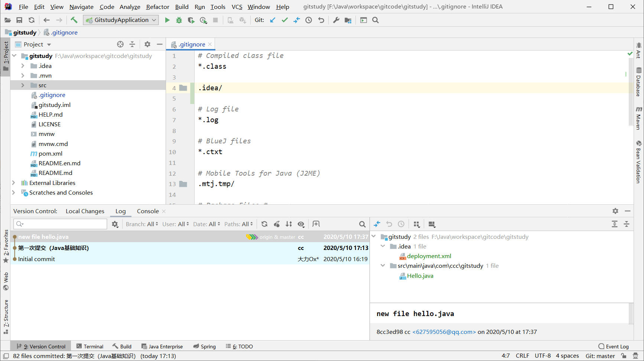Screen dimensions: 644x361
Task: Expand Scratches and Consoles node
Action: (14, 192)
